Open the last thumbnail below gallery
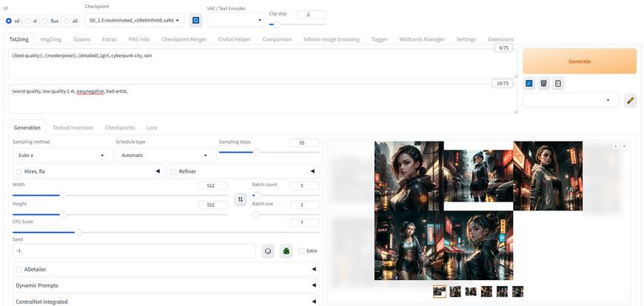Screen dimensions: 644x306 click(x=517, y=292)
